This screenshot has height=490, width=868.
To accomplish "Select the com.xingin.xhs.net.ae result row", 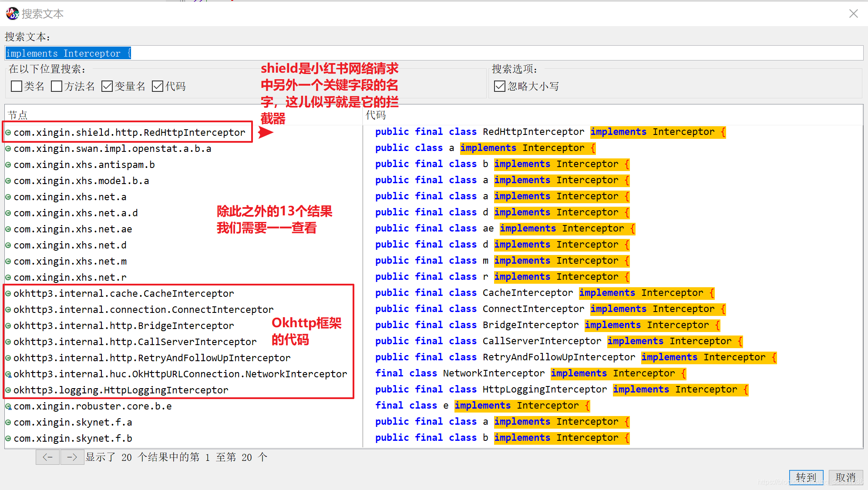I will coord(73,229).
